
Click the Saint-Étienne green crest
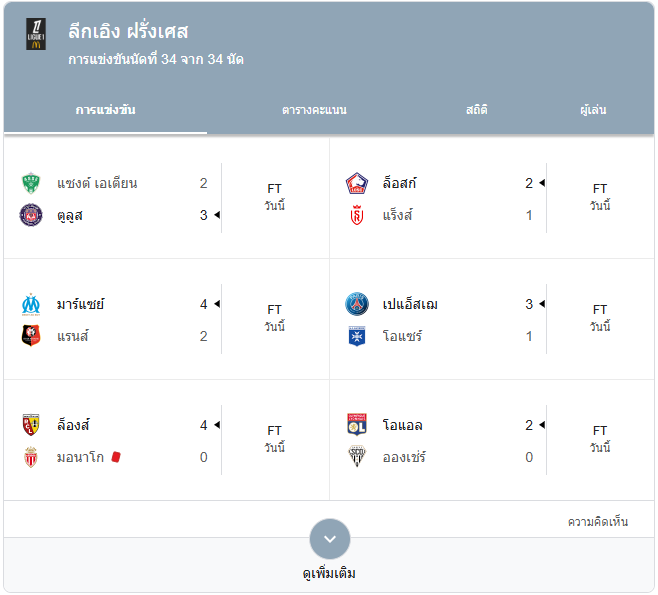point(31,183)
